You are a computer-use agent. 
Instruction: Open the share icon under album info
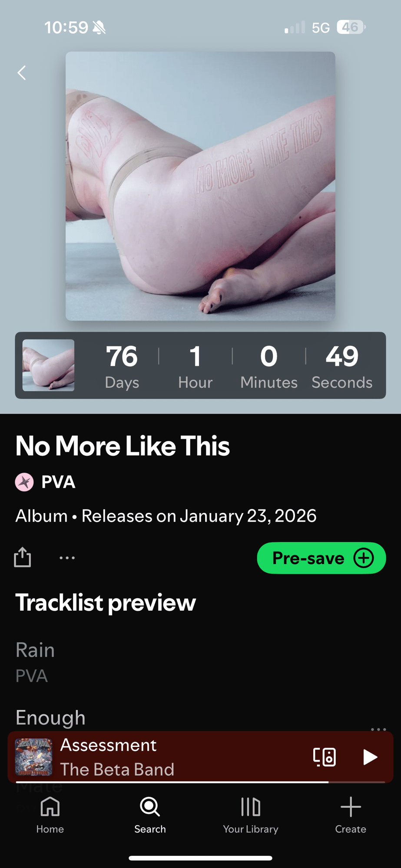[x=23, y=557]
